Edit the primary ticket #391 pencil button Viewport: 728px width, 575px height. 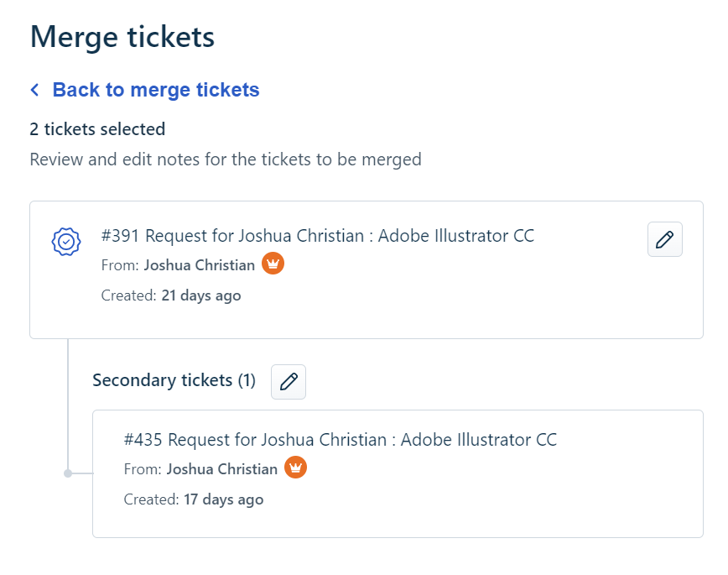pos(664,239)
